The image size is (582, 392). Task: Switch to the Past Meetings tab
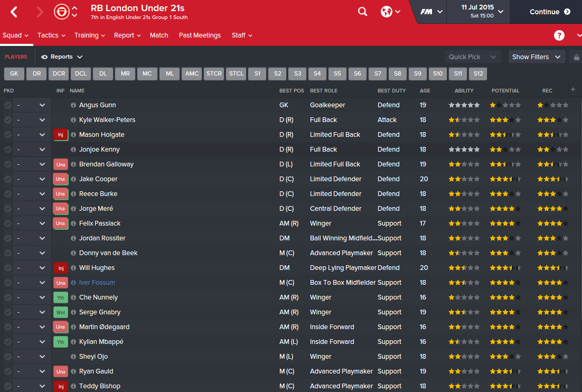click(200, 35)
